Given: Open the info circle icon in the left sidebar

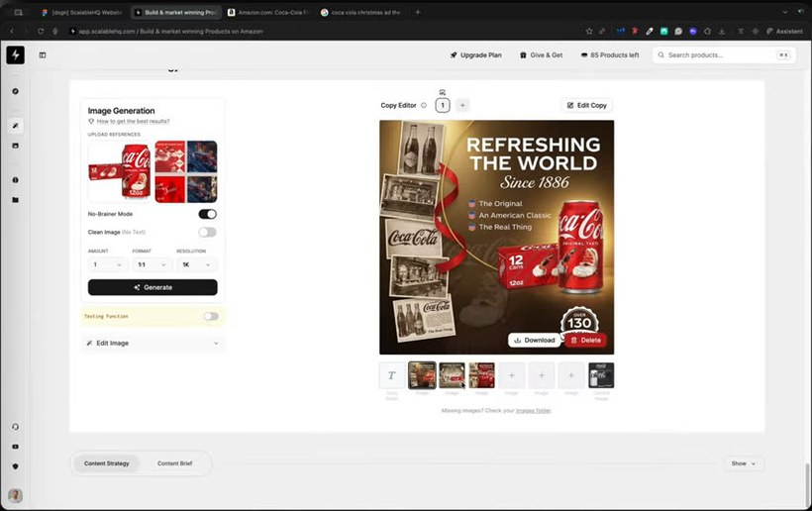Looking at the screenshot, I should click(x=16, y=179).
